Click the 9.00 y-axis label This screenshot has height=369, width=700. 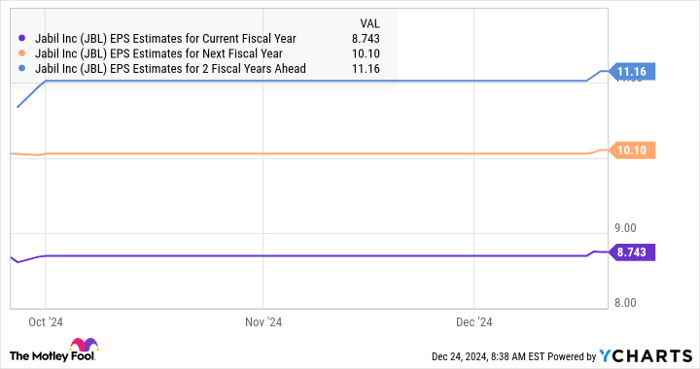625,228
